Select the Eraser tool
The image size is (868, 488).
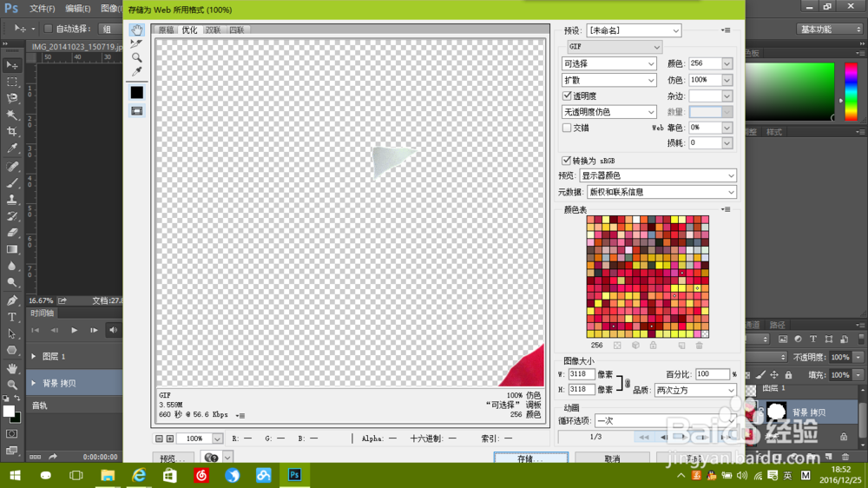tap(11, 233)
